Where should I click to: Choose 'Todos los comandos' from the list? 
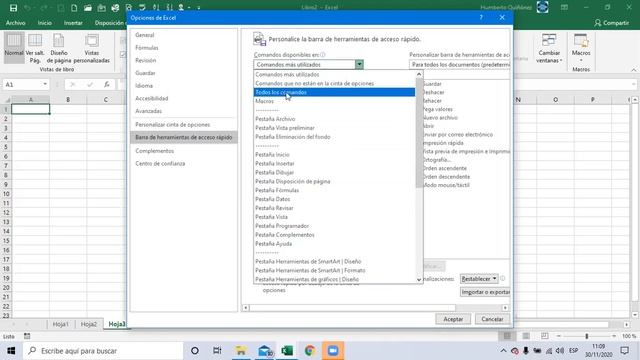point(334,92)
